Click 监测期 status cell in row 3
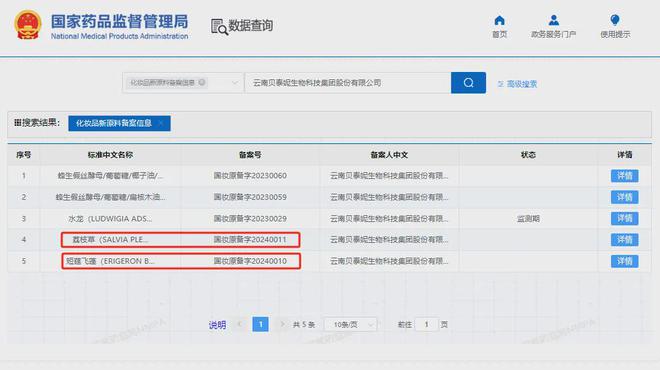Viewport: 660px width, 370px height. pyautogui.click(x=528, y=219)
